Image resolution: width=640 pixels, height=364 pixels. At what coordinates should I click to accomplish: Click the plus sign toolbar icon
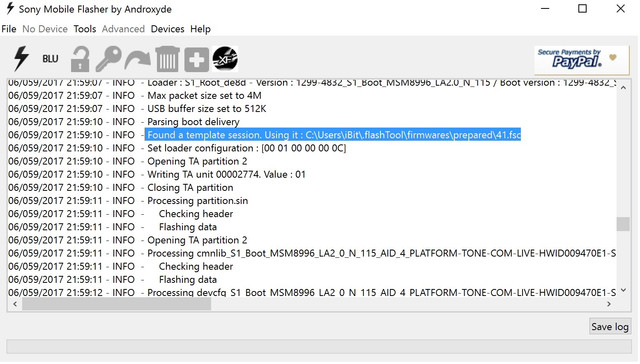[196, 60]
